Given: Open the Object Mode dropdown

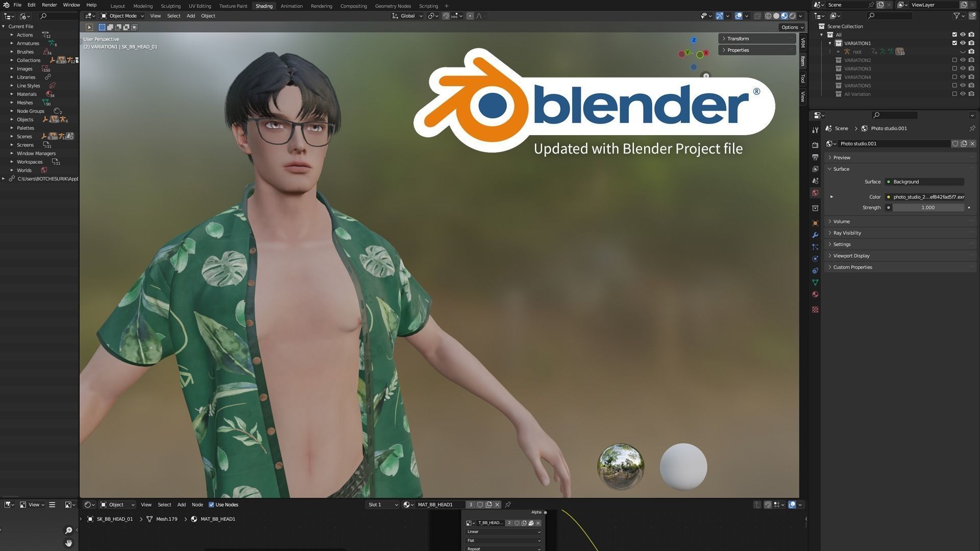Looking at the screenshot, I should click(x=122, y=16).
